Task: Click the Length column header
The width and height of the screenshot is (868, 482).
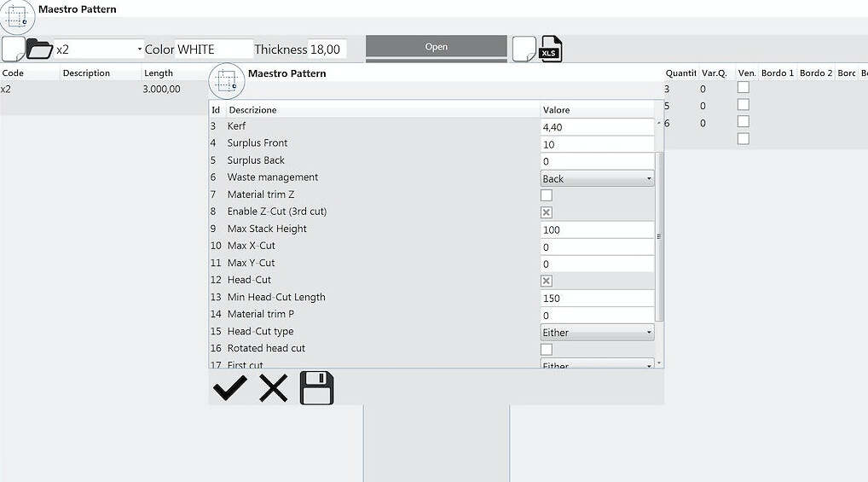Action: click(x=159, y=73)
